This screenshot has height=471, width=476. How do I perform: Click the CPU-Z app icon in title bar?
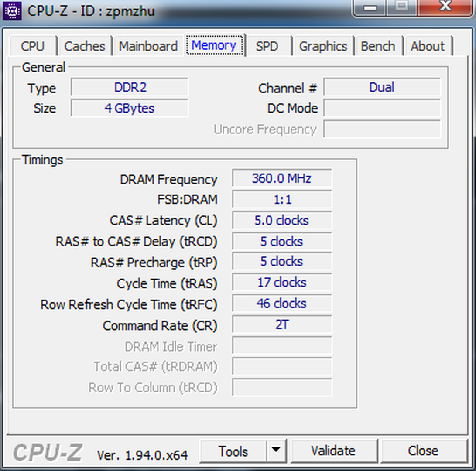[12, 11]
